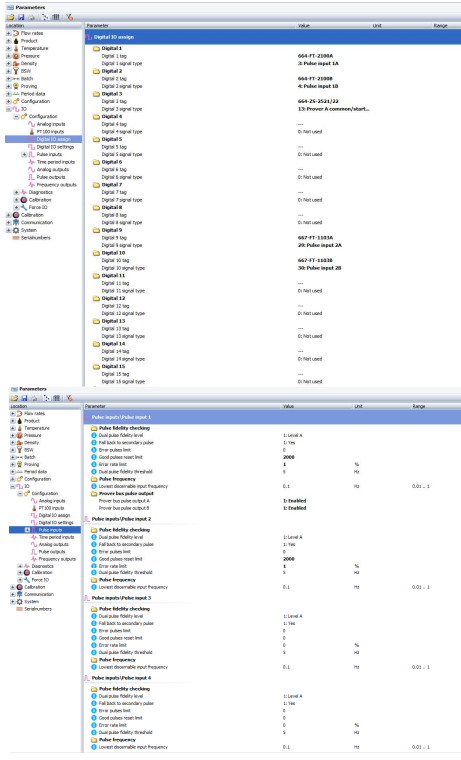461x760 pixels.
Task: Click the Digital 9 folder icon
Action: coord(96,230)
